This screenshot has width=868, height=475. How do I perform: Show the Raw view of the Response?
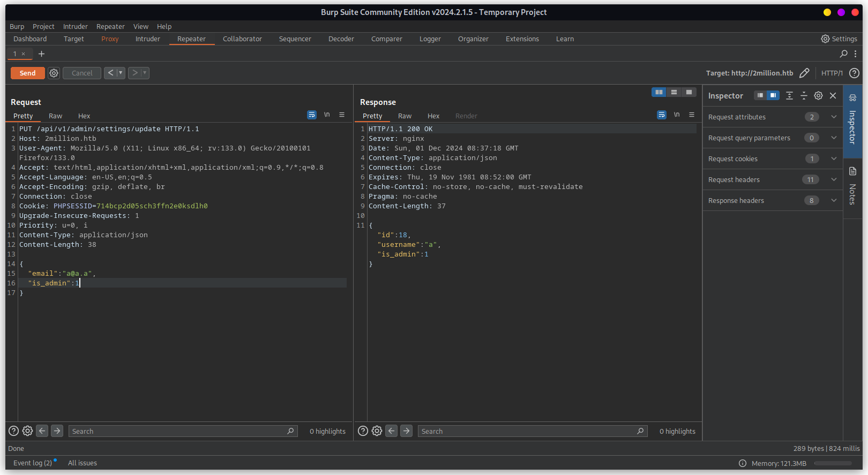pos(405,116)
